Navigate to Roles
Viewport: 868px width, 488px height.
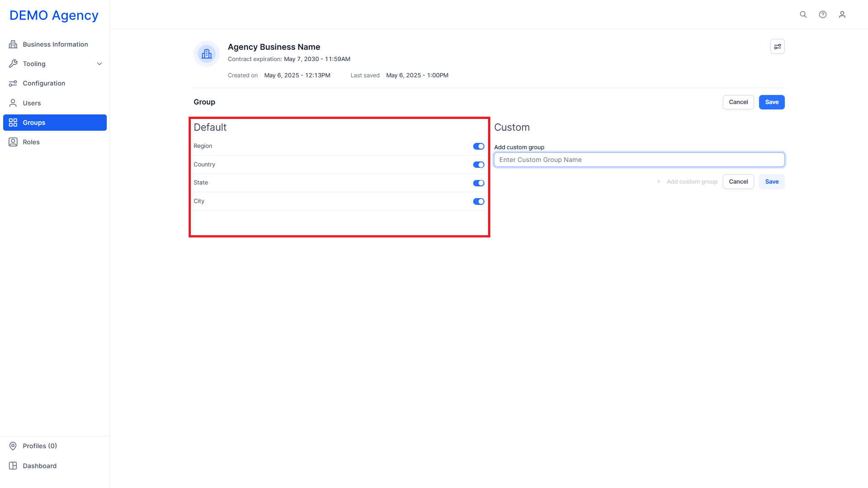click(55, 142)
